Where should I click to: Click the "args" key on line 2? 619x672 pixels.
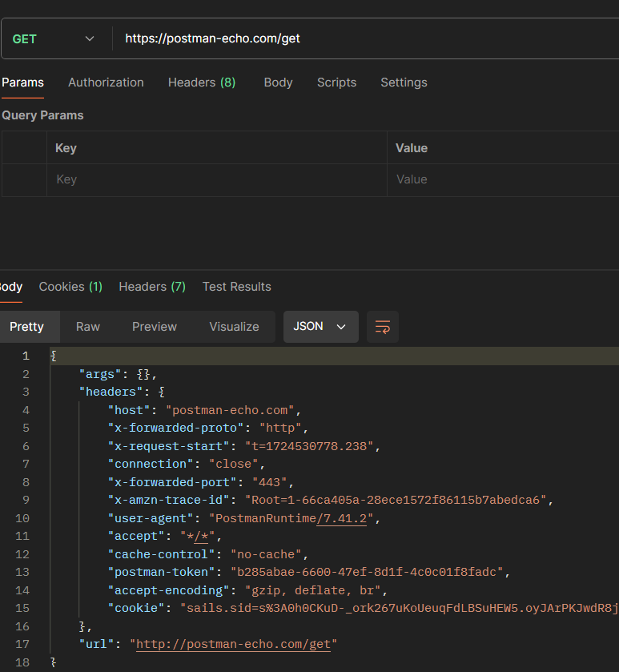[100, 374]
